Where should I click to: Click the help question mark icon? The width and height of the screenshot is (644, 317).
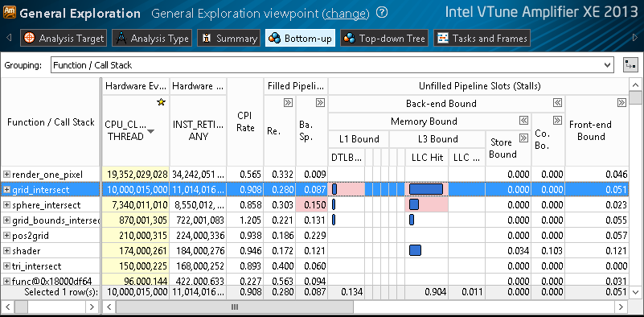point(382,13)
